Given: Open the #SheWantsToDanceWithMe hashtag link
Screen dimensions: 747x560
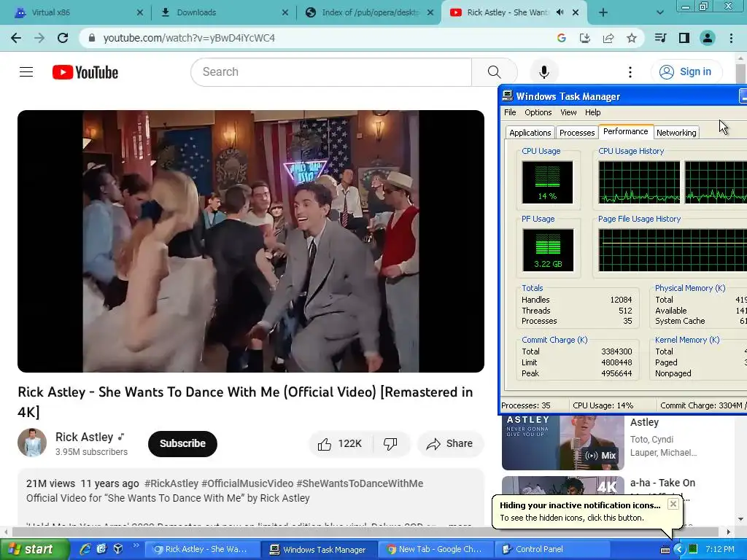Looking at the screenshot, I should pos(360,483).
